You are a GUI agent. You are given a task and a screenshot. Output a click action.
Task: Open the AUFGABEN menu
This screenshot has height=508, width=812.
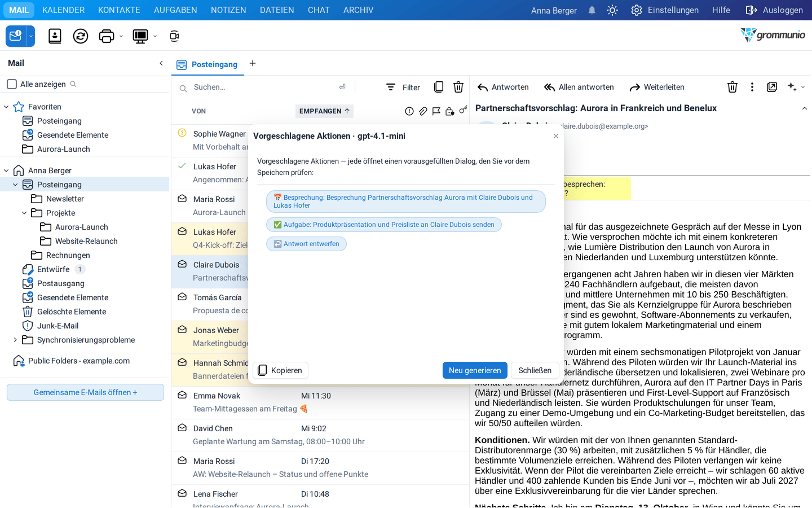(175, 10)
